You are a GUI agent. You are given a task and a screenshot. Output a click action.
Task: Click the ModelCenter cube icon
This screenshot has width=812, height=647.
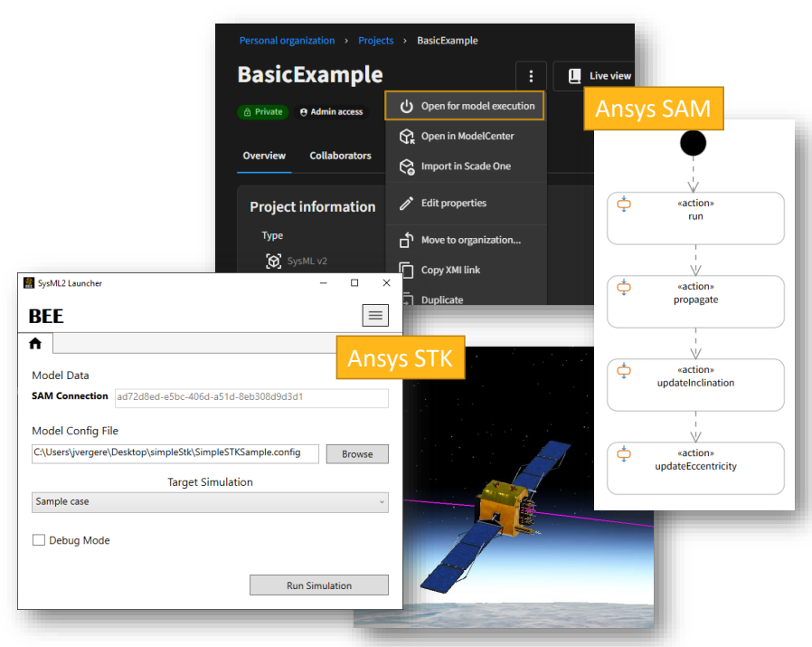(x=407, y=137)
